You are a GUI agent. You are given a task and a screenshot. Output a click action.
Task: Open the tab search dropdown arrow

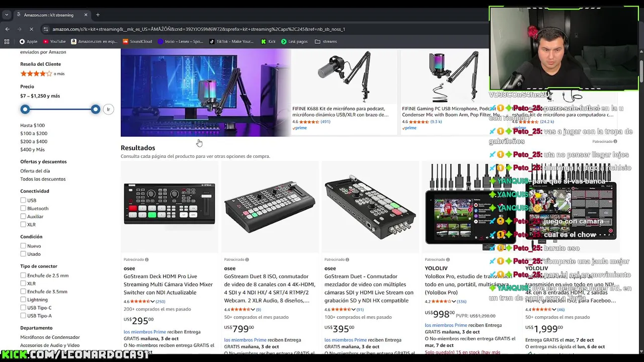7,15
